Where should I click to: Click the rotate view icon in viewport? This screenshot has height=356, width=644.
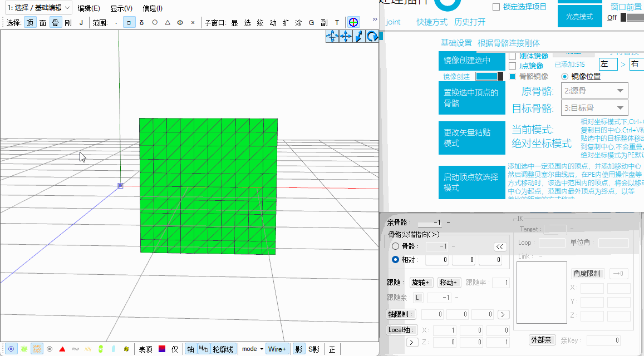pos(372,36)
